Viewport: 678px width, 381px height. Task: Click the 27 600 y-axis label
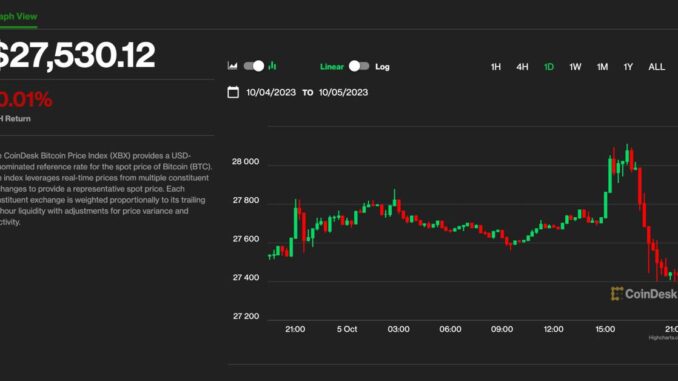[246, 239]
